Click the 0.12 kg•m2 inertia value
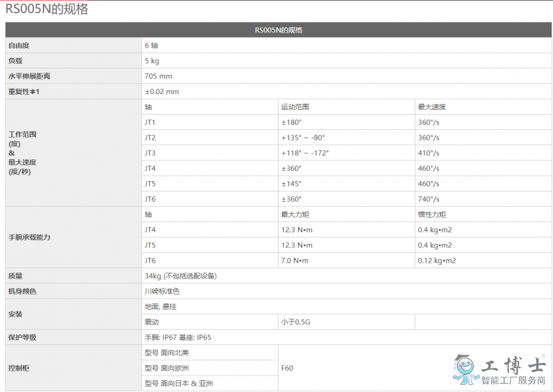 (x=437, y=261)
